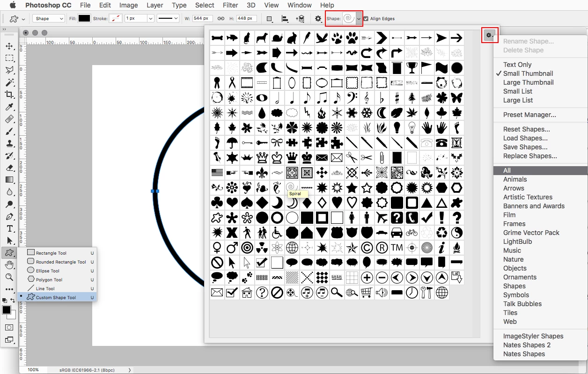Open geometry options gear in options bar
The width and height of the screenshot is (588, 374).
[x=318, y=19]
